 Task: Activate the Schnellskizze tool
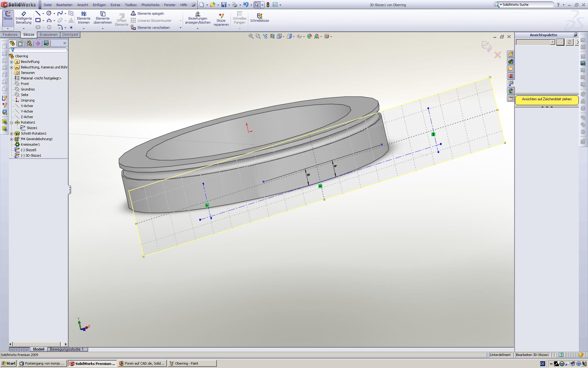pos(259,18)
